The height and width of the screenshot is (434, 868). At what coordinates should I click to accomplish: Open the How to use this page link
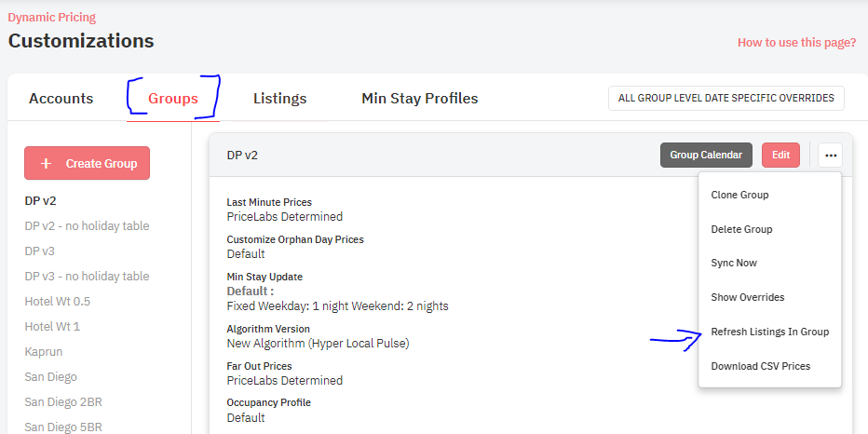[x=796, y=43]
